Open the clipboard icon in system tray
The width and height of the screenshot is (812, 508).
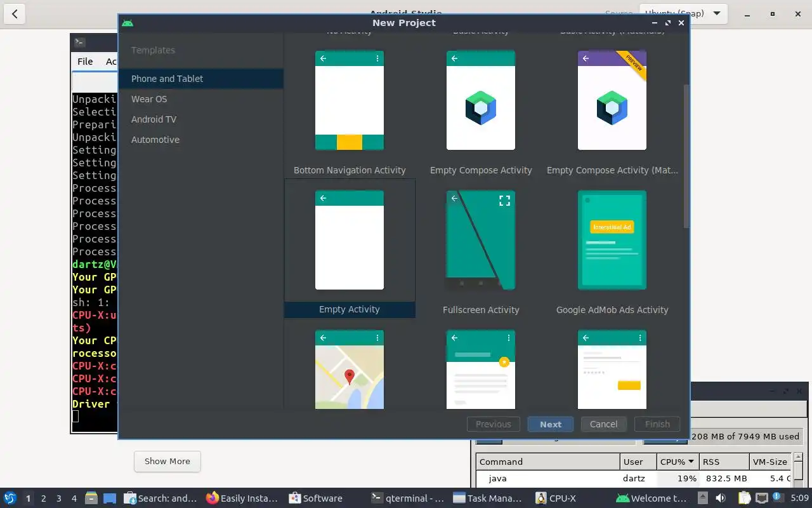point(743,498)
